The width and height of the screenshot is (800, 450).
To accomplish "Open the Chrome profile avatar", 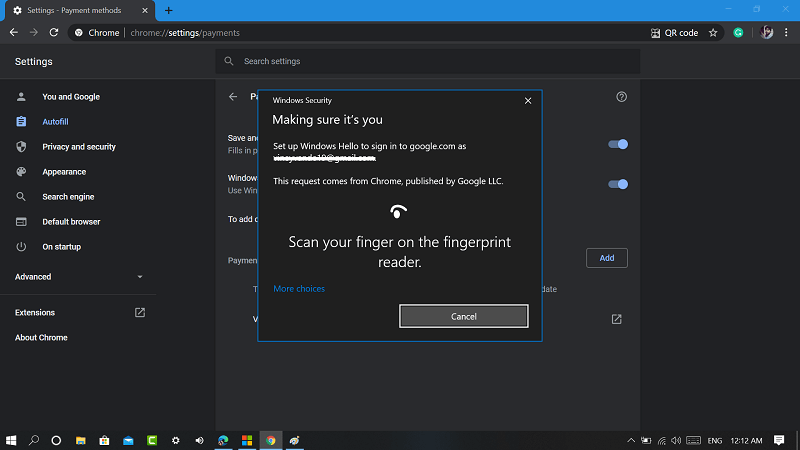I will [x=767, y=33].
